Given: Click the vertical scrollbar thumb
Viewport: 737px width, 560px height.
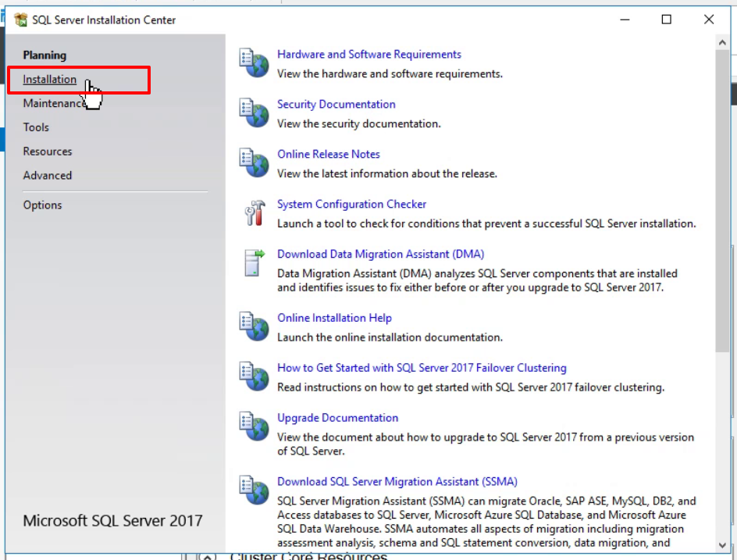Looking at the screenshot, I should (722, 201).
